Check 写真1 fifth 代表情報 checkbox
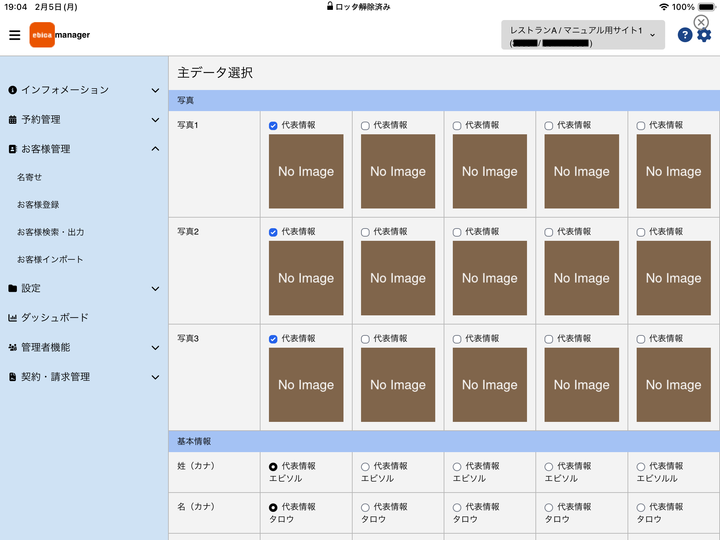720x540 pixels. 641,126
